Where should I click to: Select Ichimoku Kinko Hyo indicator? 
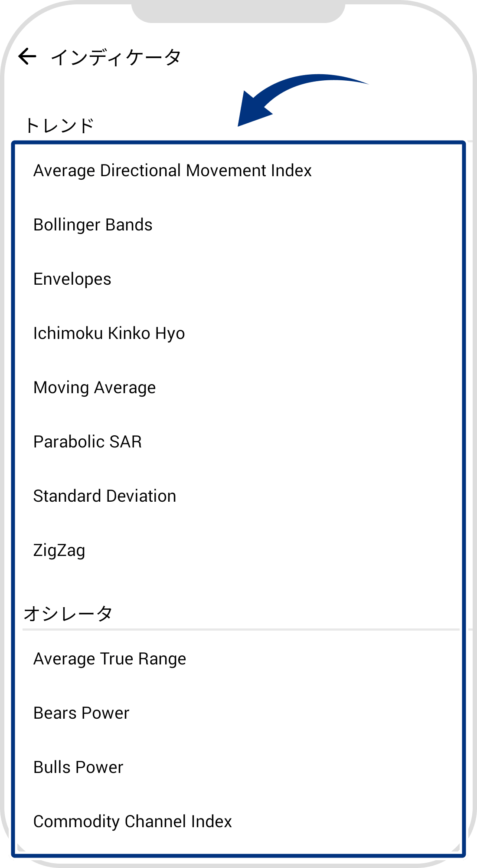click(109, 333)
